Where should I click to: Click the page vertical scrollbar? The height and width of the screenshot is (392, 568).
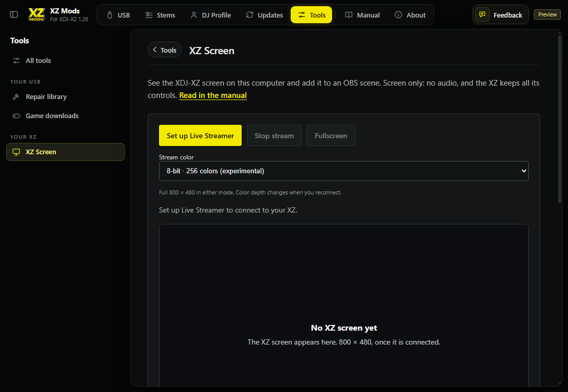[x=560, y=120]
